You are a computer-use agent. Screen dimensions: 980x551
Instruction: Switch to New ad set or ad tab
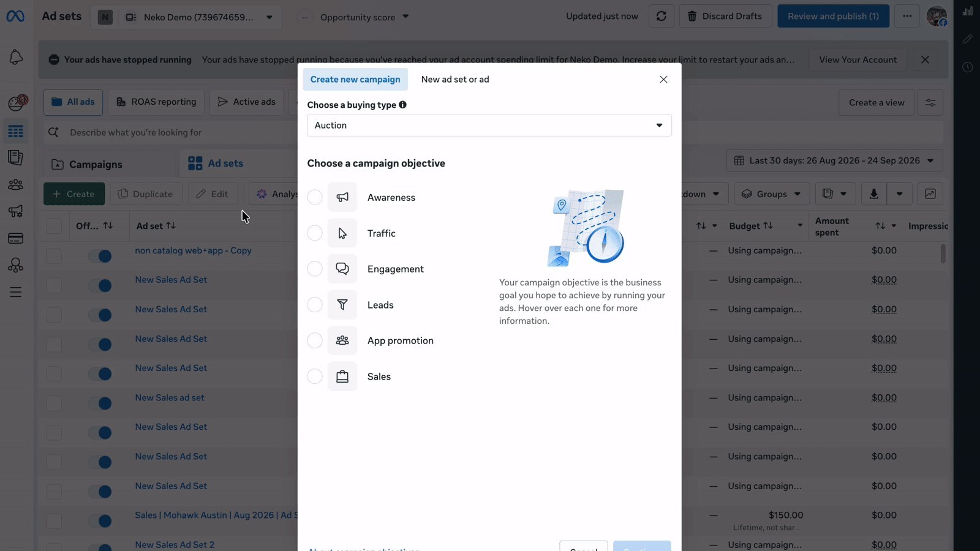pos(455,80)
